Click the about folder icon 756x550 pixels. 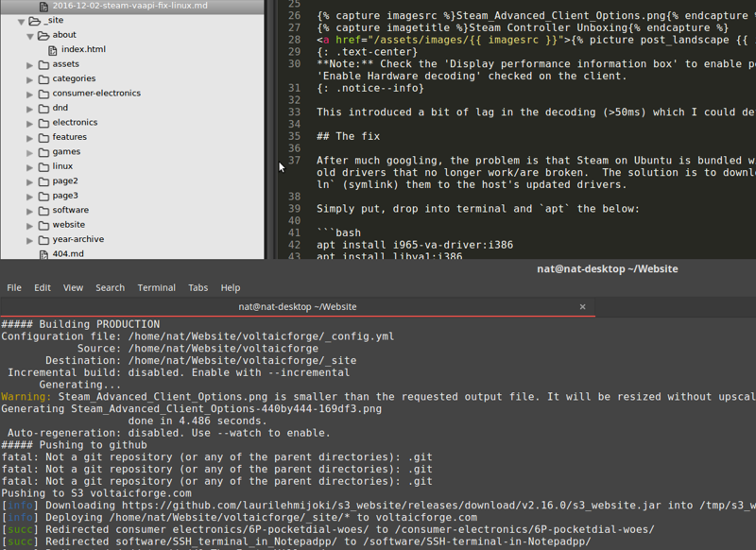tap(44, 34)
